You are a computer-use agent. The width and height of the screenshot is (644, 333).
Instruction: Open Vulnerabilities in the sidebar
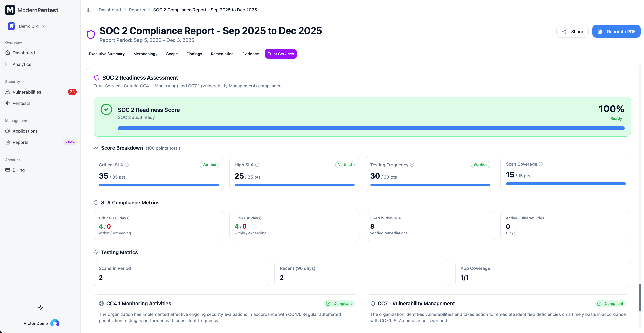coord(27,92)
